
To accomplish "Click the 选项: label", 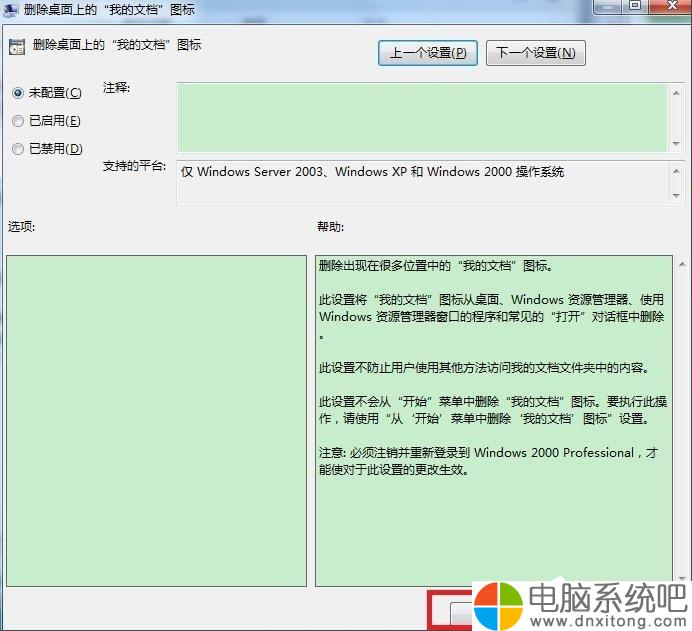I will 21,227.
